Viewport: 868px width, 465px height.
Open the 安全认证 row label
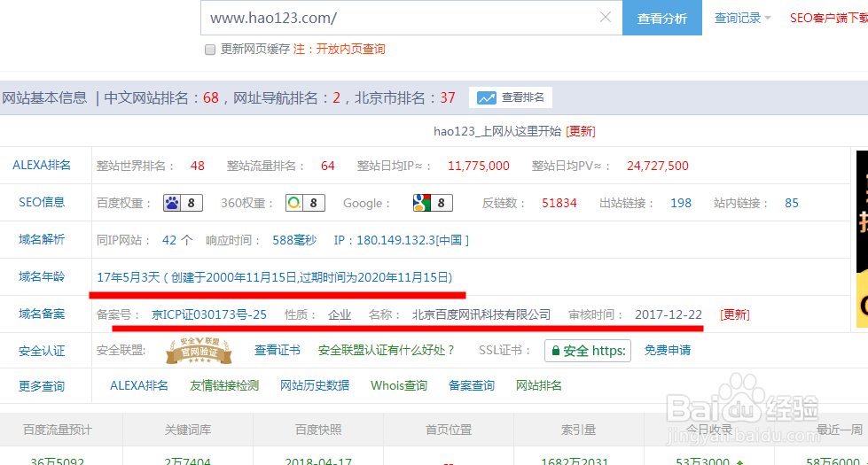[x=42, y=351]
